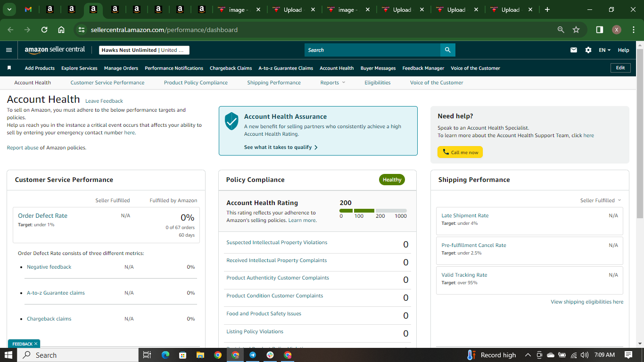Click the Leave Feedback link
This screenshot has width=644, height=362.
104,101
